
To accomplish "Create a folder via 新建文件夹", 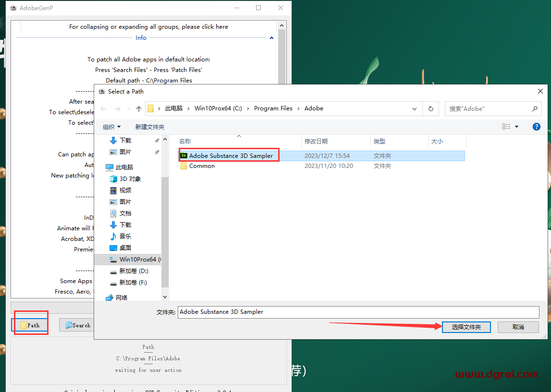I will 150,127.
